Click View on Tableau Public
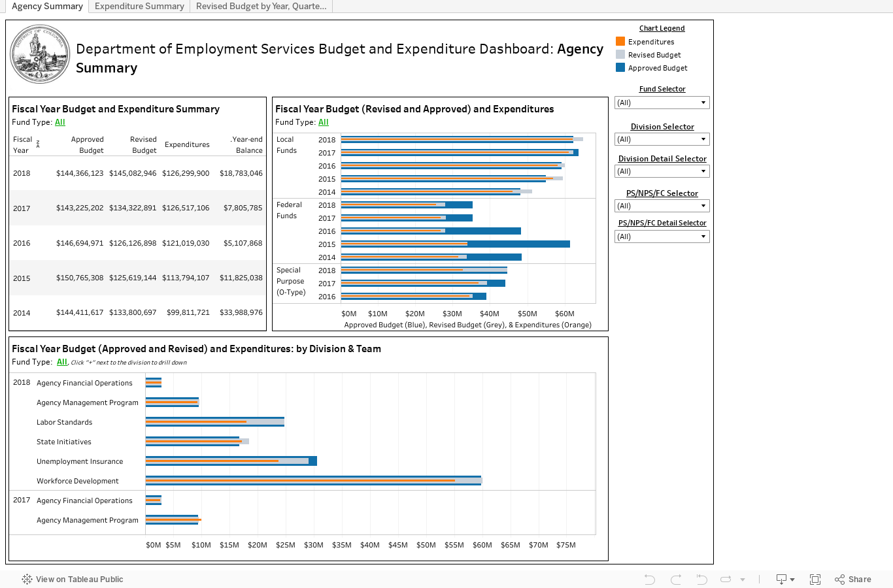This screenshot has height=588, width=893. point(73,579)
